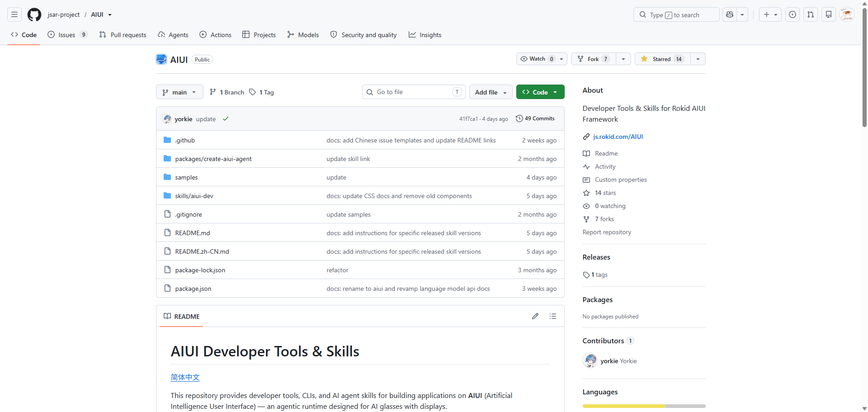This screenshot has width=868, height=412.
Task: Open the 7 forks link
Action: point(604,219)
